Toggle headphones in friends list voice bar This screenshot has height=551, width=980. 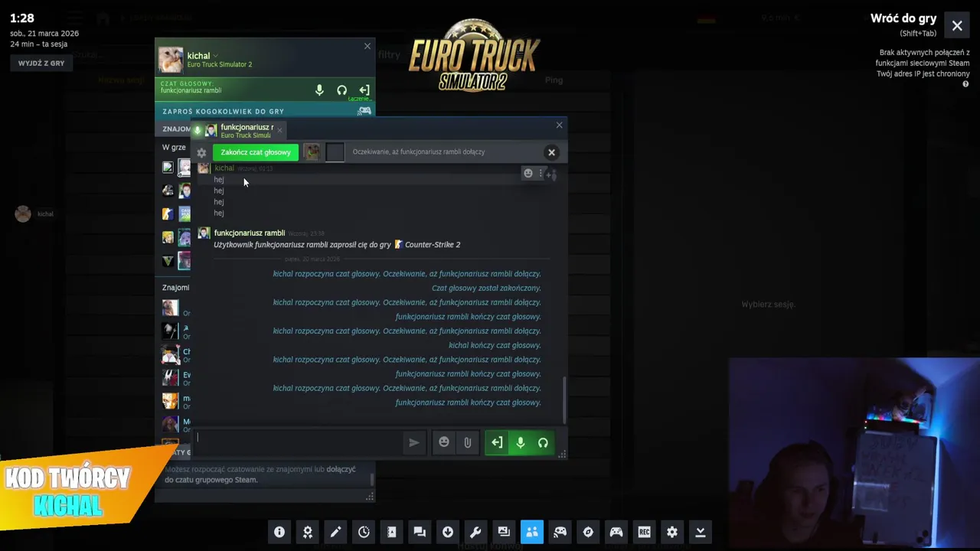coord(342,90)
